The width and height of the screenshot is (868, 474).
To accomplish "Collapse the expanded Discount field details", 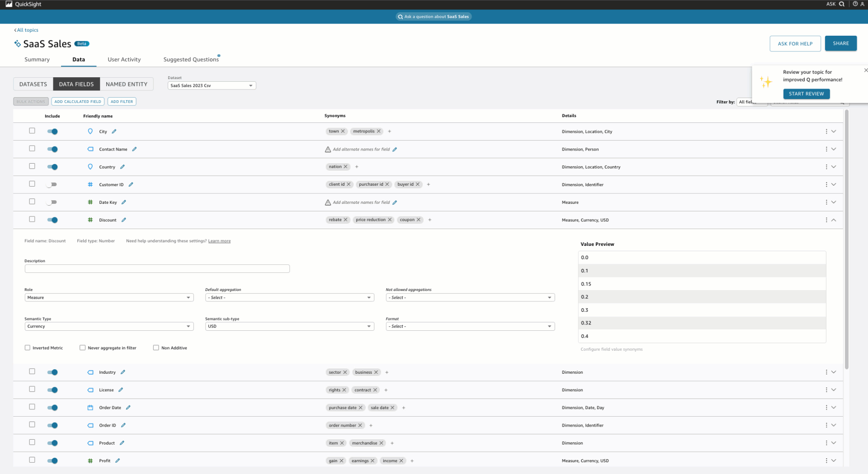I will pos(834,220).
